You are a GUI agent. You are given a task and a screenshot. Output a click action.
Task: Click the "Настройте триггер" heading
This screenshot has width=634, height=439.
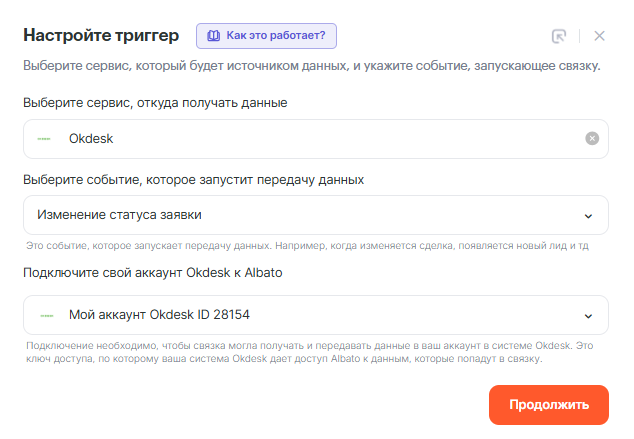pos(101,36)
